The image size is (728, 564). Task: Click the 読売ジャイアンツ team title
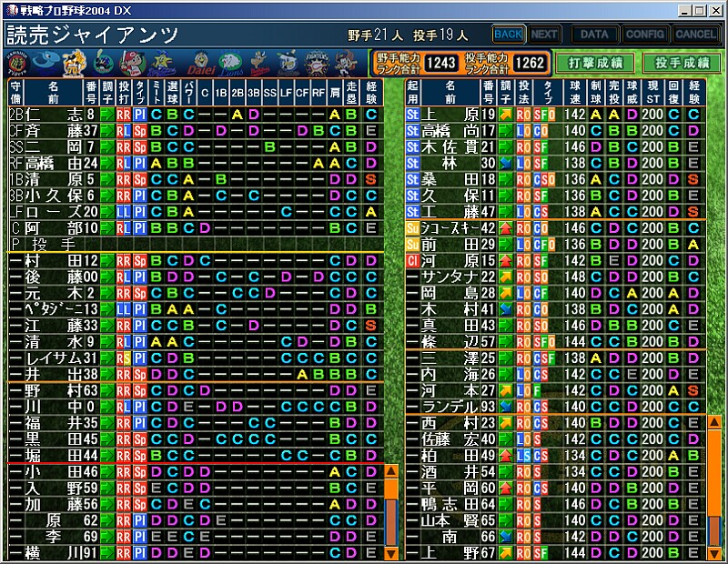tap(93, 35)
